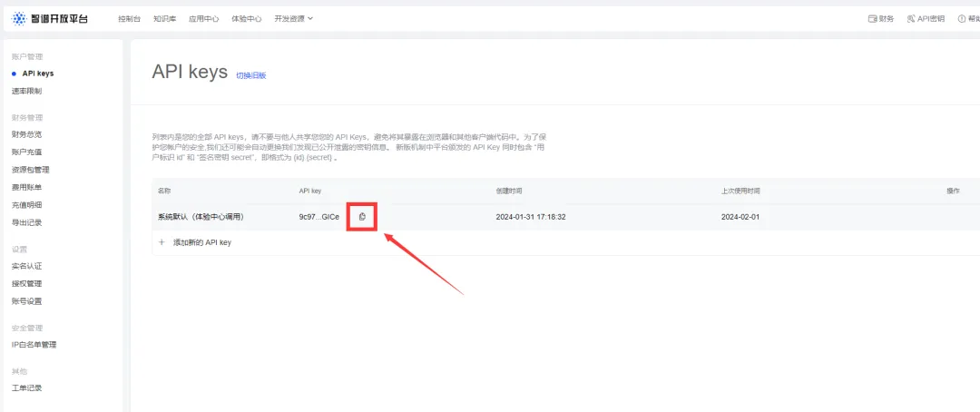Open the 帮助 help icon at top right
This screenshot has width=980, height=412.
962,19
